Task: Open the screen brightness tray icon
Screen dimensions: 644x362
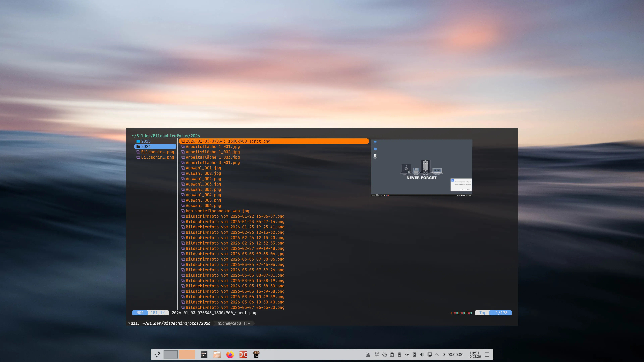Action: point(407,354)
